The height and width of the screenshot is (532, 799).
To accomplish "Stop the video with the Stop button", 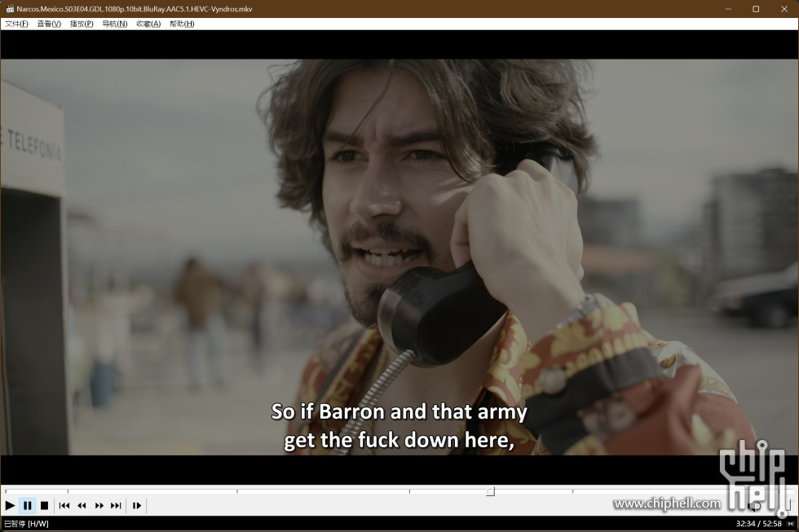I will point(44,506).
